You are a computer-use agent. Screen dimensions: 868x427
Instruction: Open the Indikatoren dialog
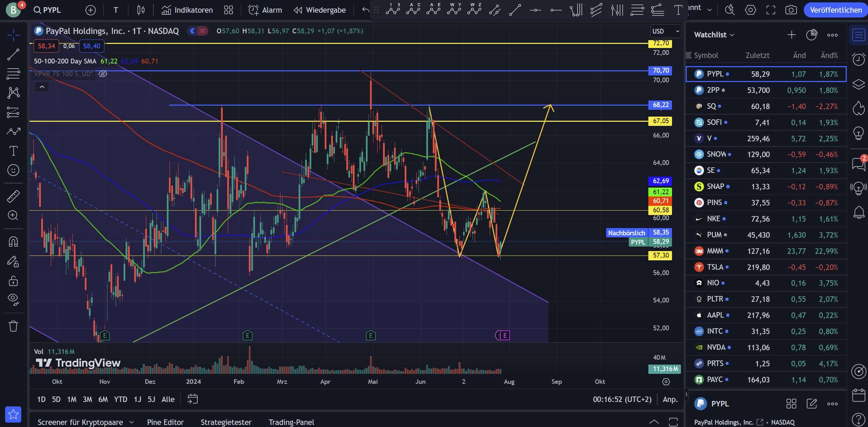click(x=187, y=10)
